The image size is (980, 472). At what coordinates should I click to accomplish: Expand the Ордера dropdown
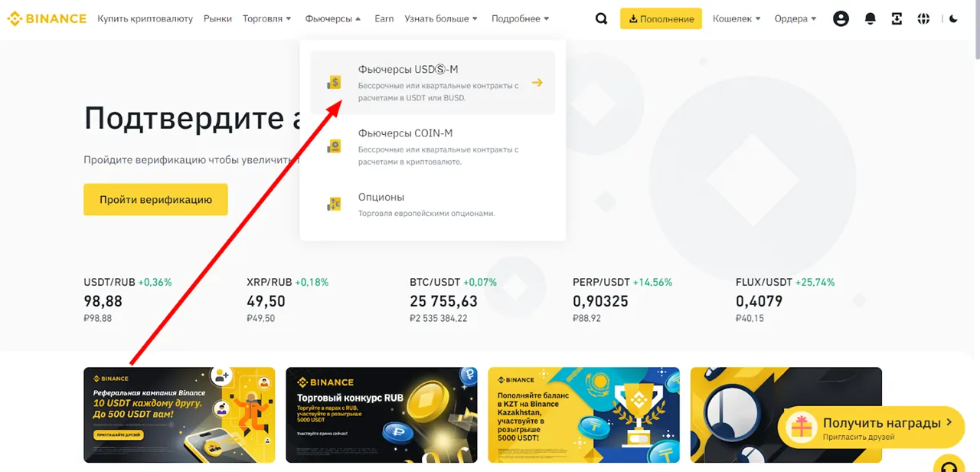click(795, 18)
